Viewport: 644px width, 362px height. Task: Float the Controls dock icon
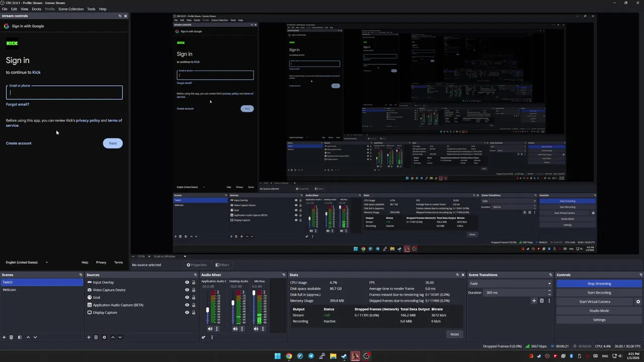(640, 275)
